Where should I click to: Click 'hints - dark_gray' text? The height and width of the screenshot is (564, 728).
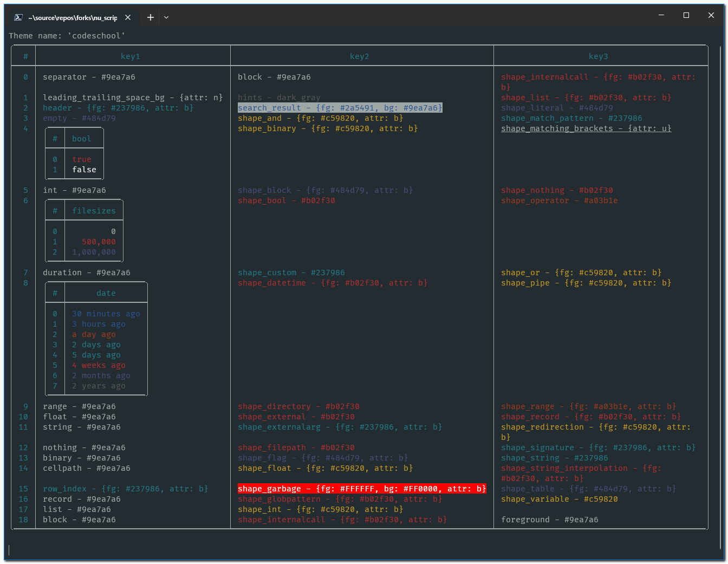point(279,98)
